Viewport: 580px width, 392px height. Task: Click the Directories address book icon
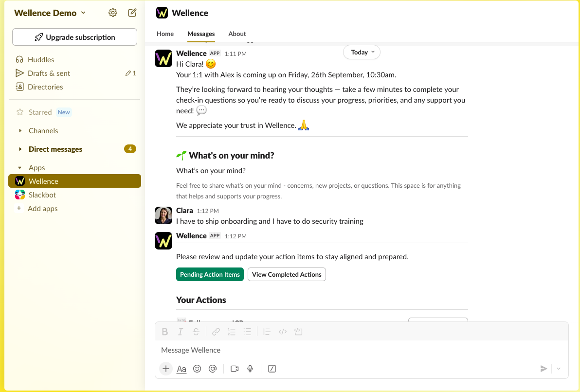pyautogui.click(x=19, y=87)
